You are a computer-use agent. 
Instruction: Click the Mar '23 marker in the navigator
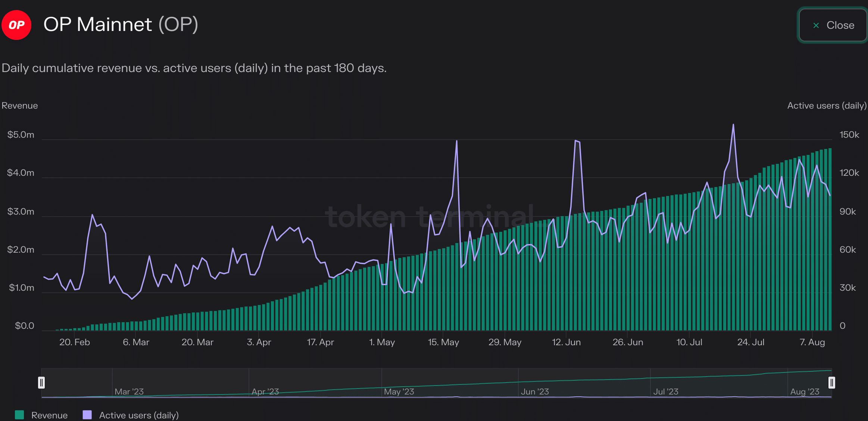click(x=129, y=392)
